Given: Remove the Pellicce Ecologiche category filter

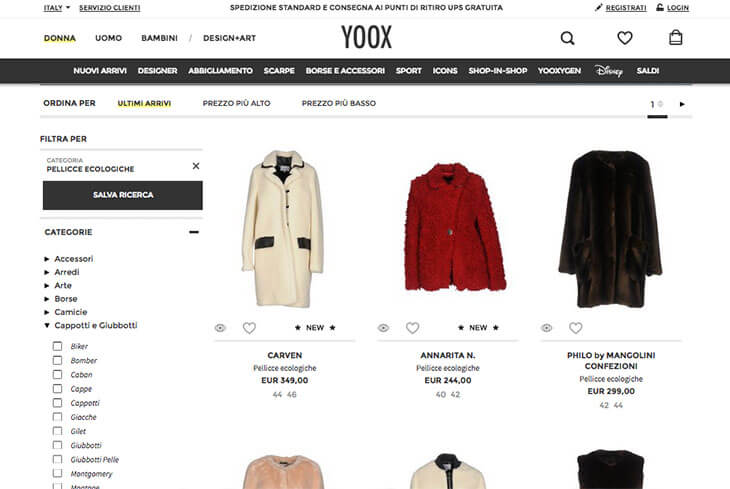Looking at the screenshot, I should (x=196, y=166).
